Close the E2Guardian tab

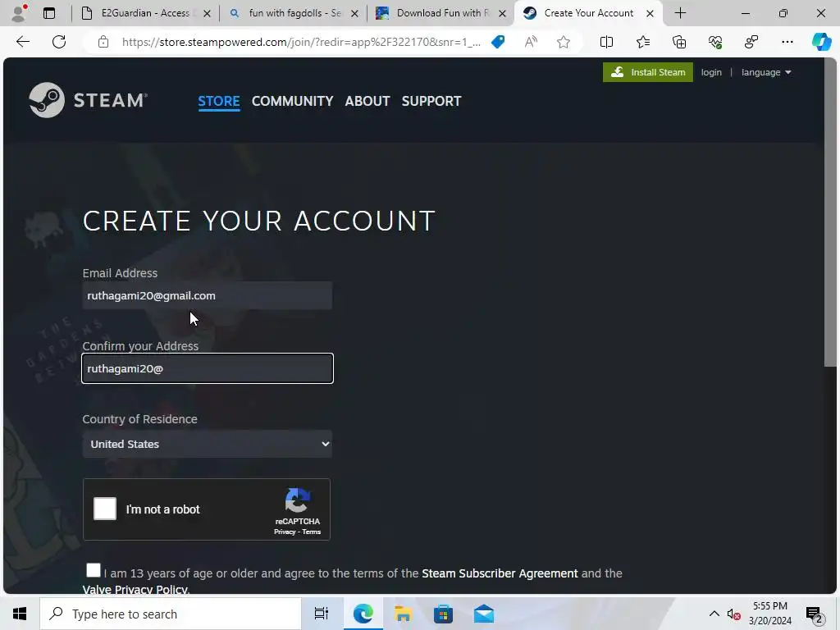click(x=208, y=13)
